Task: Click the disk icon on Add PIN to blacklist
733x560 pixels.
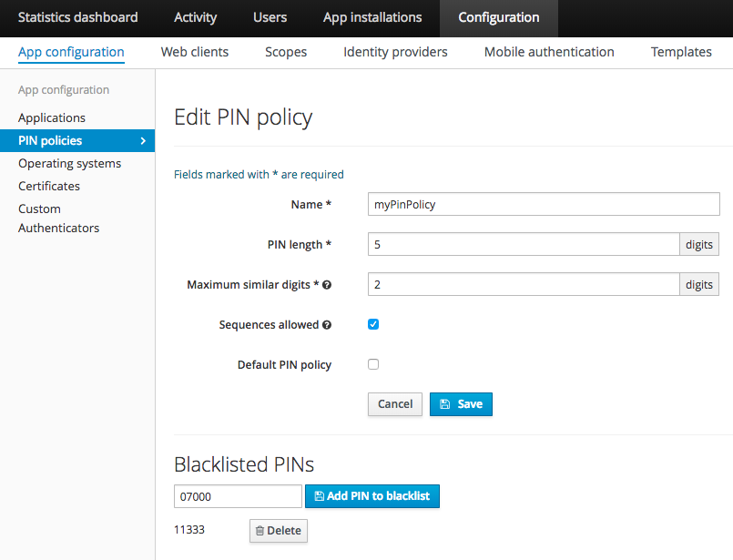Action: 319,496
